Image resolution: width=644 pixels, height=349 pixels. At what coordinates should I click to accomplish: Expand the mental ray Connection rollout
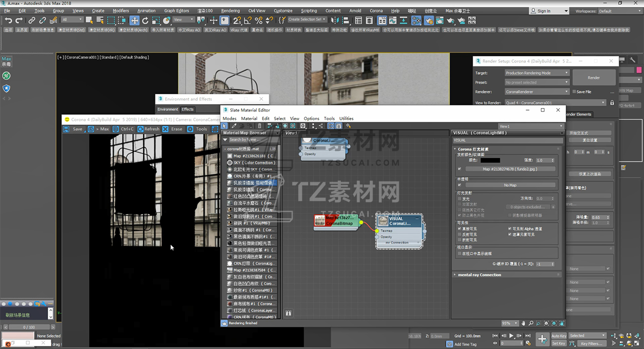pyautogui.click(x=479, y=275)
